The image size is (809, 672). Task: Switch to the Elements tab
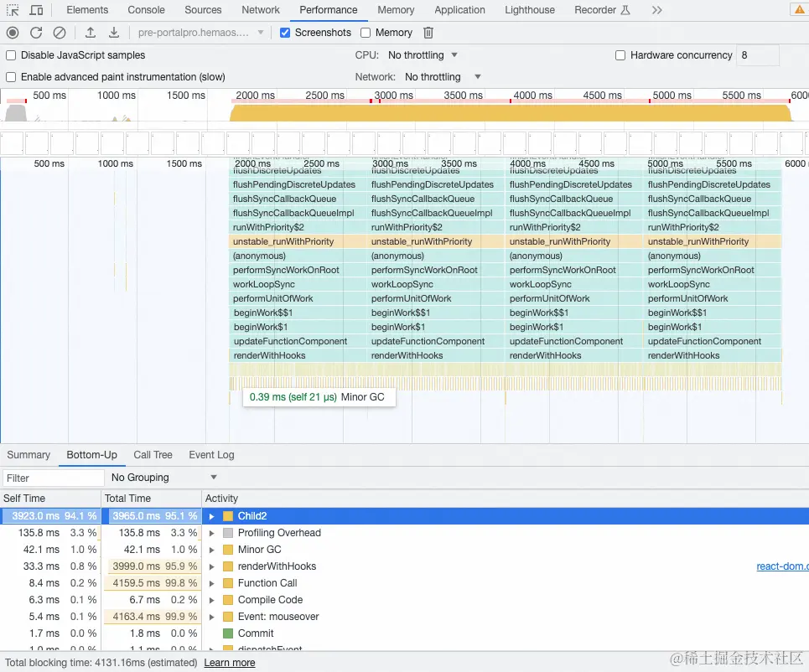coord(87,10)
